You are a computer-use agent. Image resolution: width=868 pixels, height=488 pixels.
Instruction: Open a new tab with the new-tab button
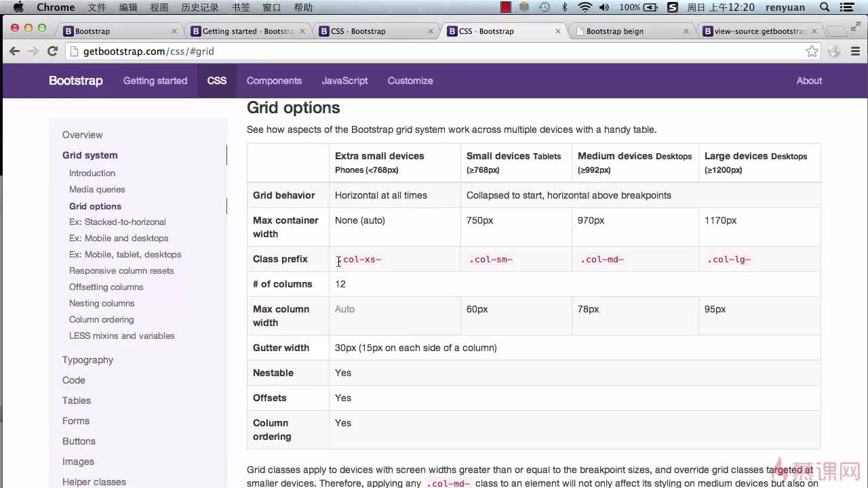(x=837, y=31)
